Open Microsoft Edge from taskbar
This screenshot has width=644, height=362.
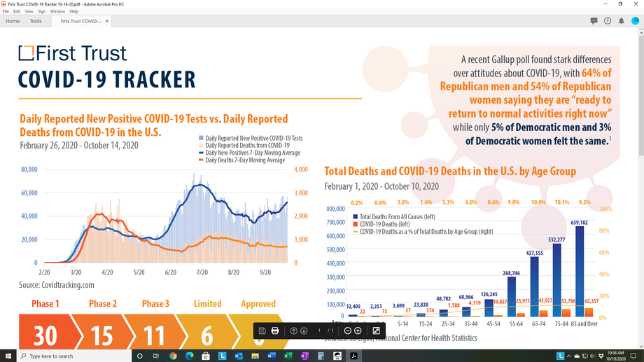pos(189,356)
